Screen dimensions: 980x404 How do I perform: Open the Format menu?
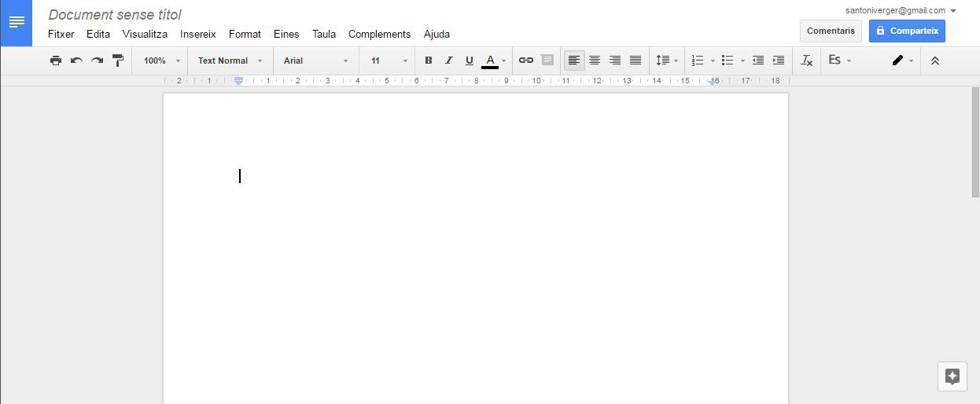(245, 34)
